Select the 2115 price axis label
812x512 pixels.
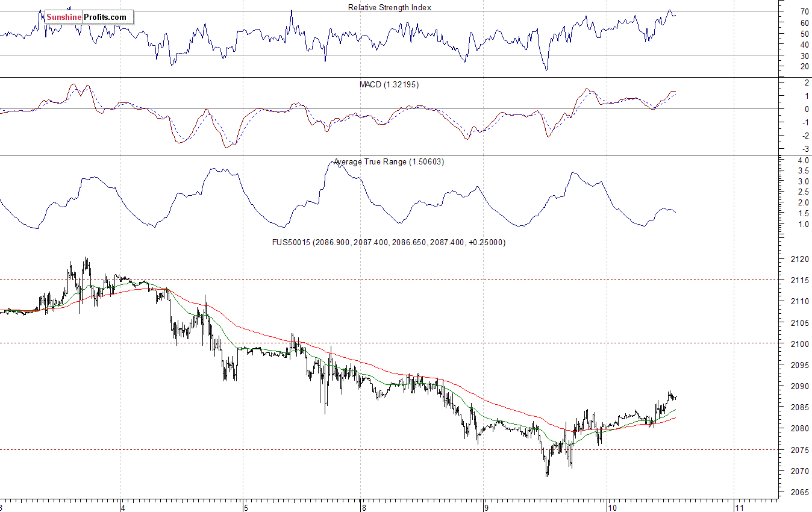click(x=801, y=280)
